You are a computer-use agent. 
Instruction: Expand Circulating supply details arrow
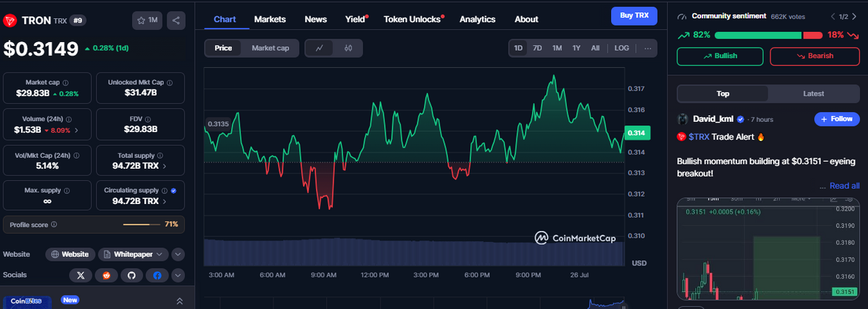[165, 201]
